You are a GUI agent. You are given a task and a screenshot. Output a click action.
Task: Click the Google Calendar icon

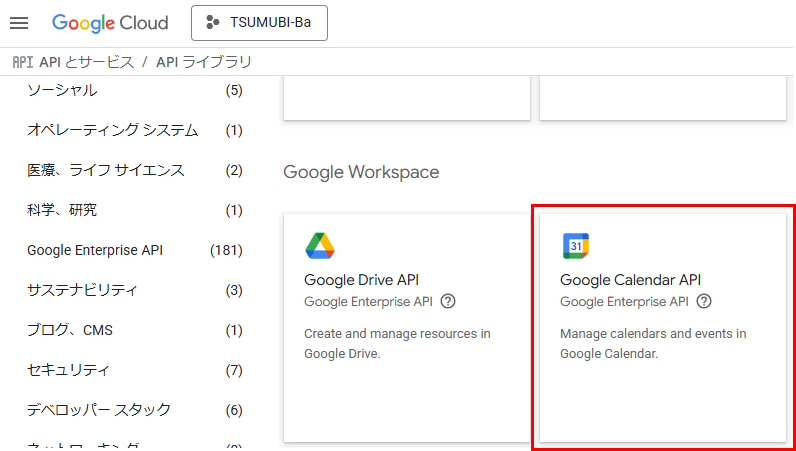[576, 246]
